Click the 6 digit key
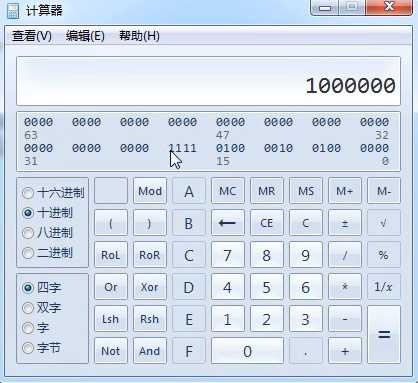 click(x=306, y=287)
